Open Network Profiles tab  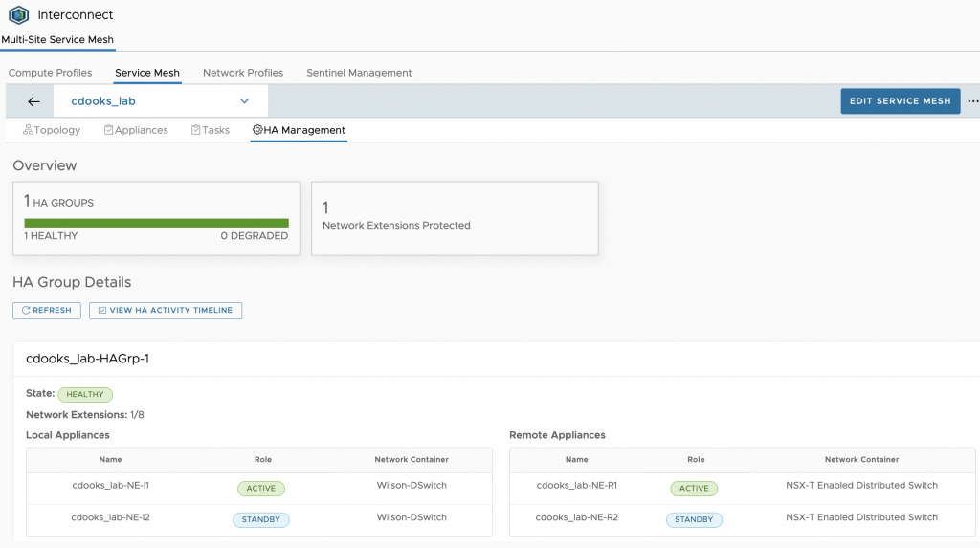243,73
